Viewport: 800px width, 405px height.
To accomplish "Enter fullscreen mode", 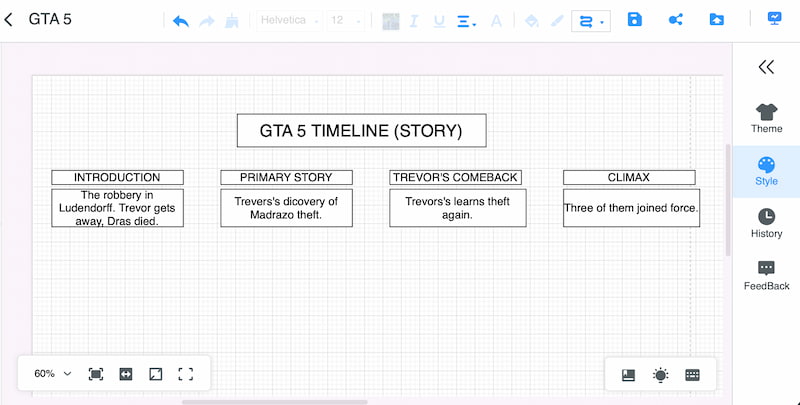I will [x=186, y=374].
